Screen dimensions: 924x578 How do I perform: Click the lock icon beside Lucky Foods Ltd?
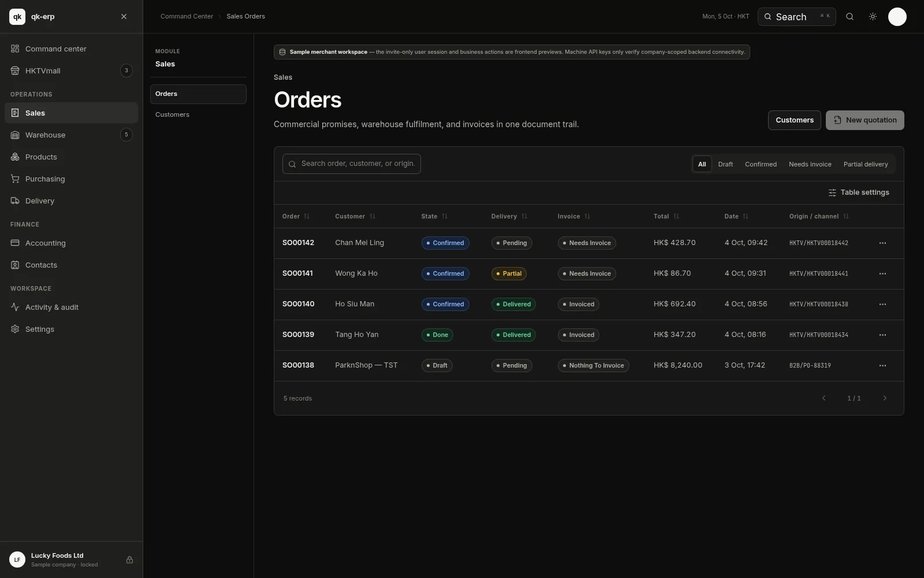(129, 560)
